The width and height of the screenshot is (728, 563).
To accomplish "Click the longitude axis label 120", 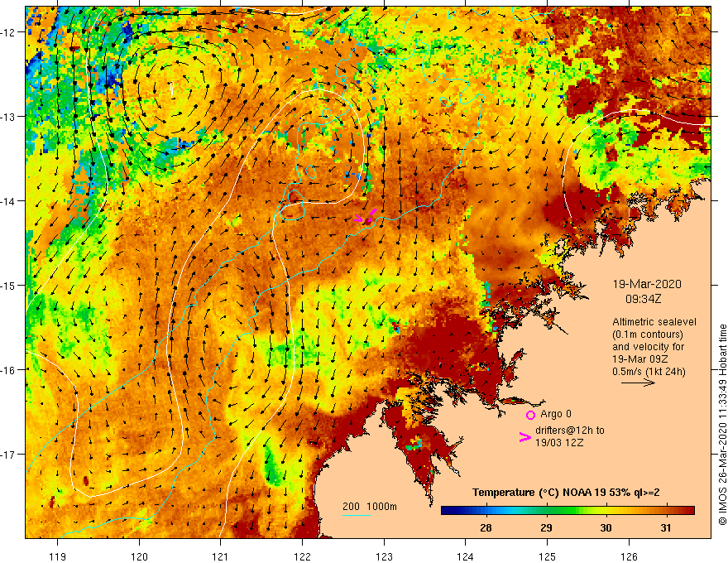I will (x=139, y=556).
